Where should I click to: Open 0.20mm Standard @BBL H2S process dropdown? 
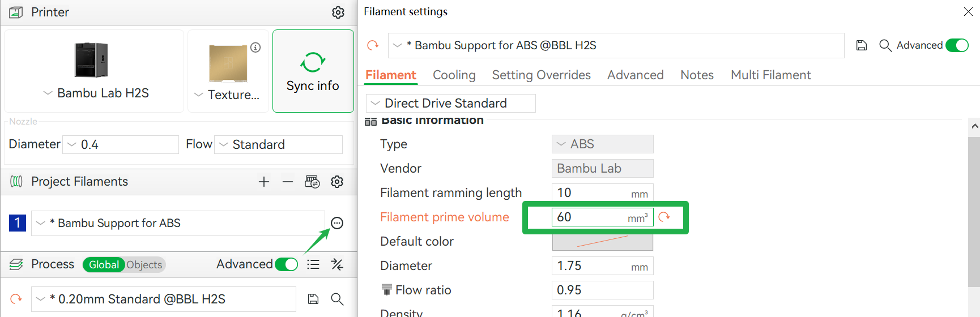pos(163,299)
